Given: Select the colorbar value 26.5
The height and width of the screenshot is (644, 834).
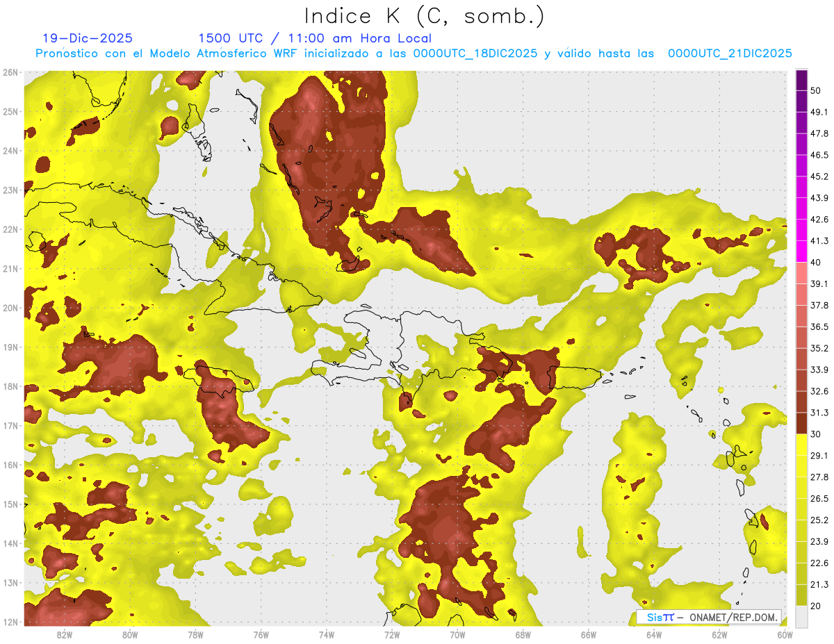Looking at the screenshot, I should pyautogui.click(x=819, y=499).
